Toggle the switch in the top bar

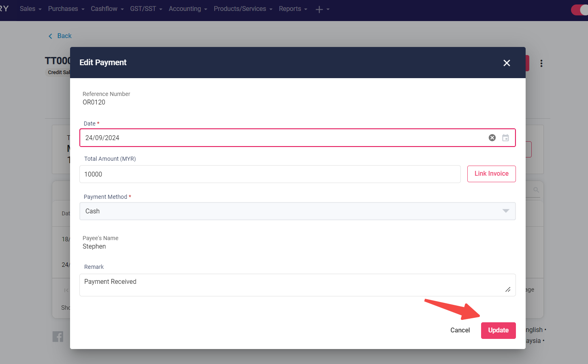click(x=579, y=10)
